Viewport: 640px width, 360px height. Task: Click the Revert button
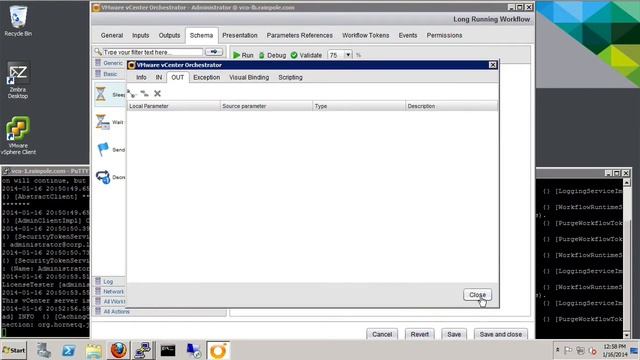tap(420, 334)
